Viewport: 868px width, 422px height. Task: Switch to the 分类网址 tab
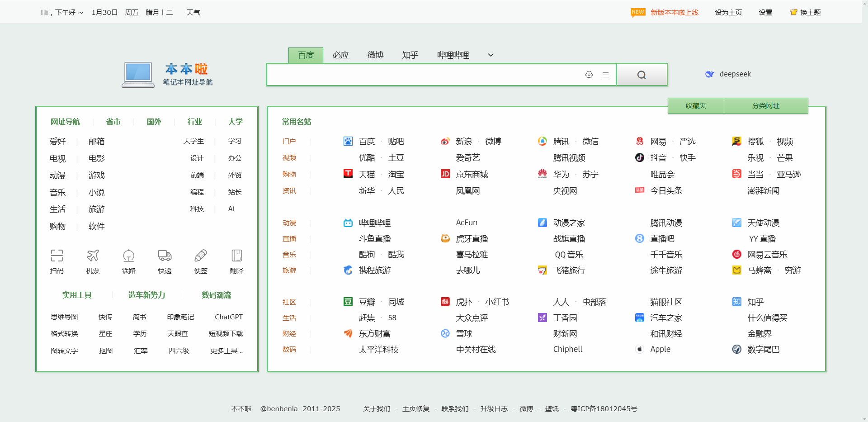click(766, 105)
